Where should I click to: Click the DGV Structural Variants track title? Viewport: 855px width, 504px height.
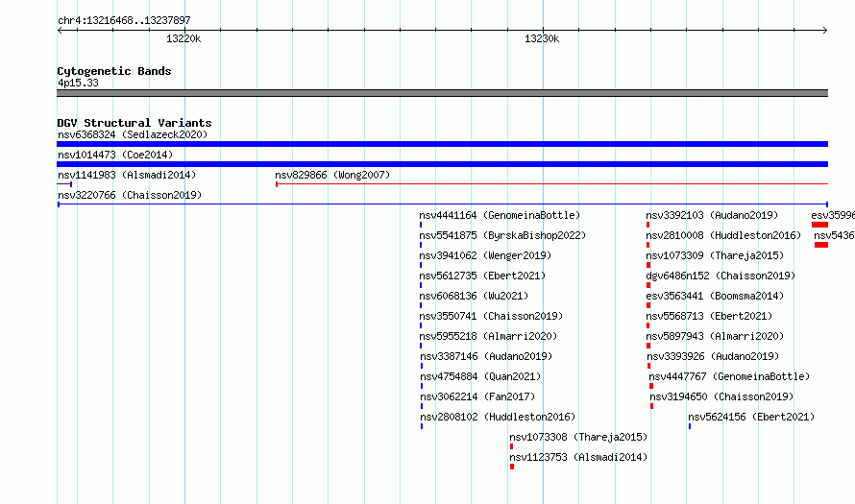click(x=134, y=123)
